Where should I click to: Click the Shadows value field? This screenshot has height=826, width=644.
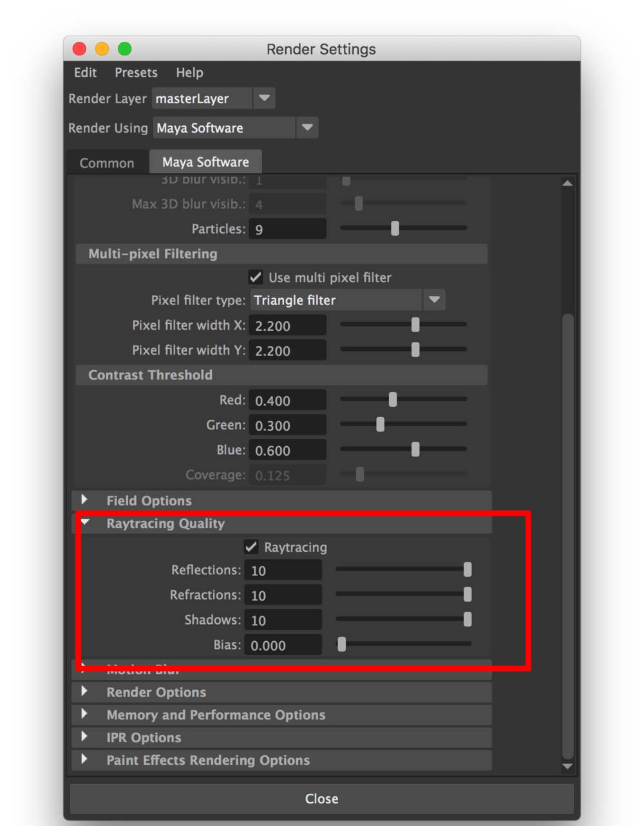283,620
